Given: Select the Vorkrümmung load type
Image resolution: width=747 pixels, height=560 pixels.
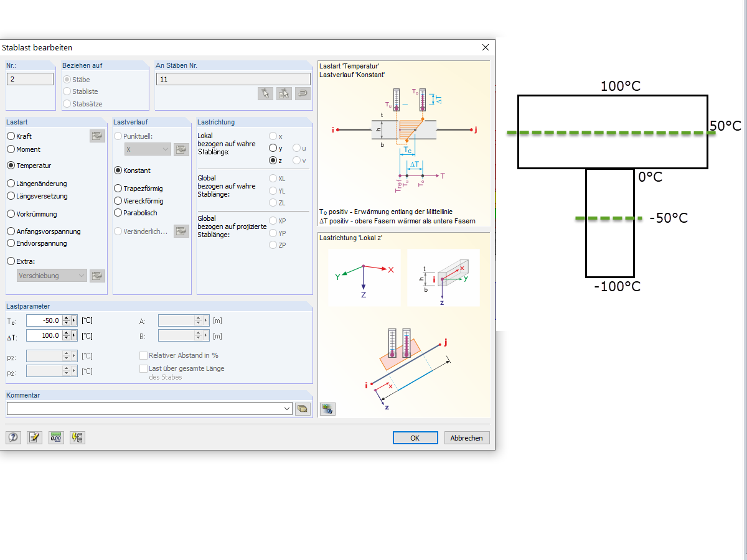Looking at the screenshot, I should tap(32, 214).
